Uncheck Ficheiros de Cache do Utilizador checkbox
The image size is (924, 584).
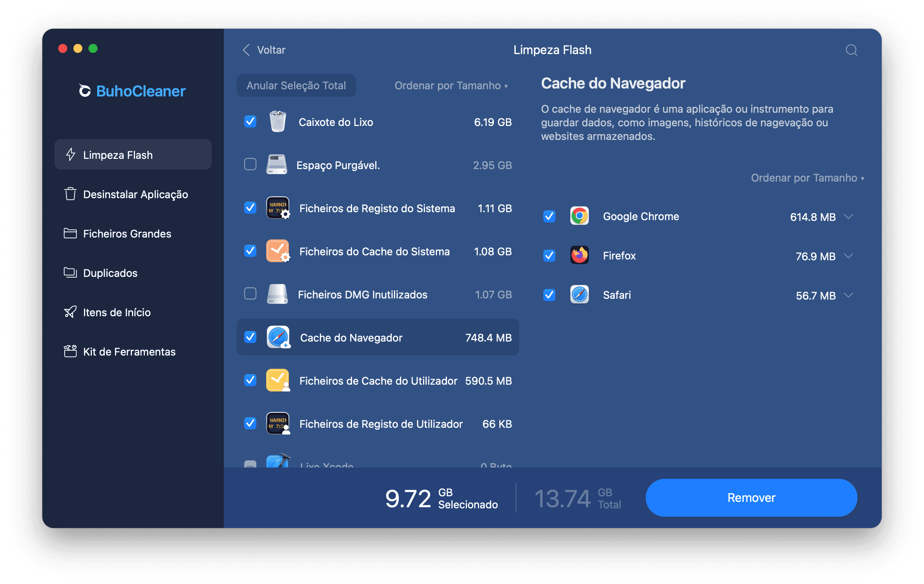coord(250,380)
